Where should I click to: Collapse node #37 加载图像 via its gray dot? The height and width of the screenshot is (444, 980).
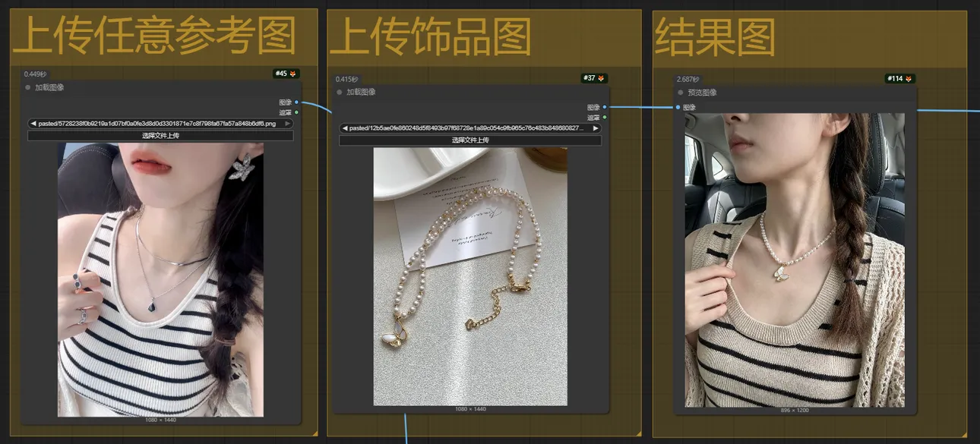tap(340, 92)
